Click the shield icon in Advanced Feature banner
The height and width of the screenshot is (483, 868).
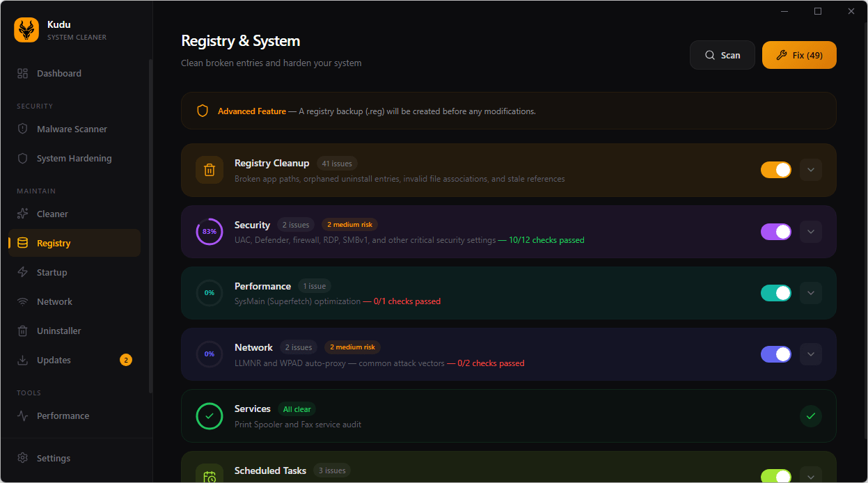[x=203, y=111]
